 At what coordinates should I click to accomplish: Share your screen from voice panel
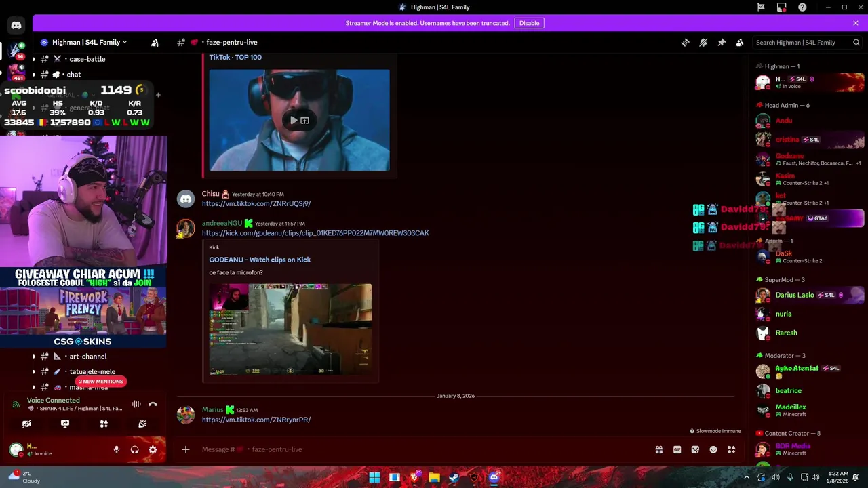point(65,424)
